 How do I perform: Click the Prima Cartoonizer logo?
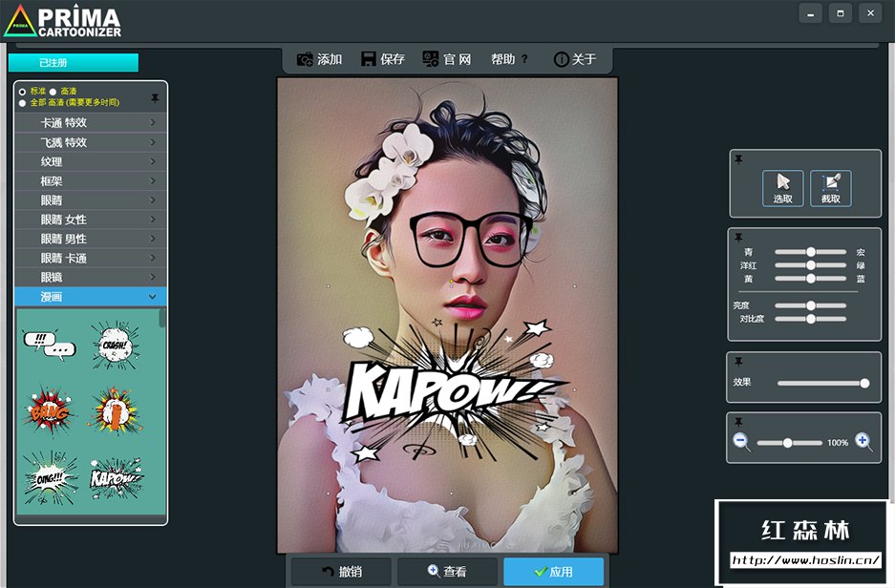[62, 22]
